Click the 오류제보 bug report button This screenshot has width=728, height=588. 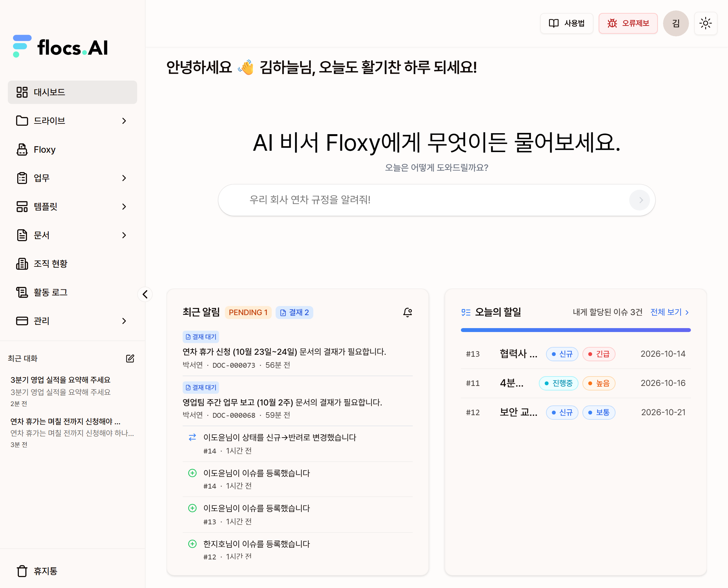[x=628, y=23]
